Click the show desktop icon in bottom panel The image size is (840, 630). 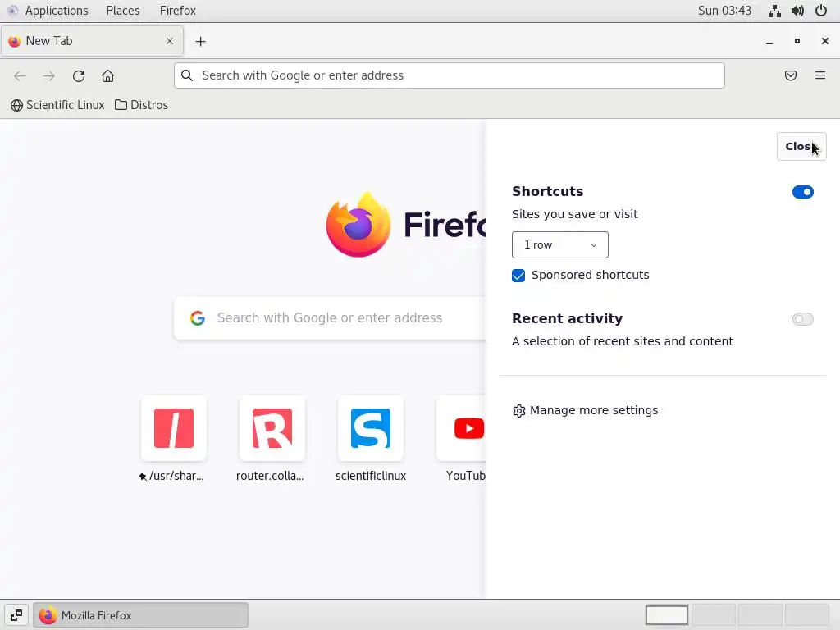pos(16,615)
